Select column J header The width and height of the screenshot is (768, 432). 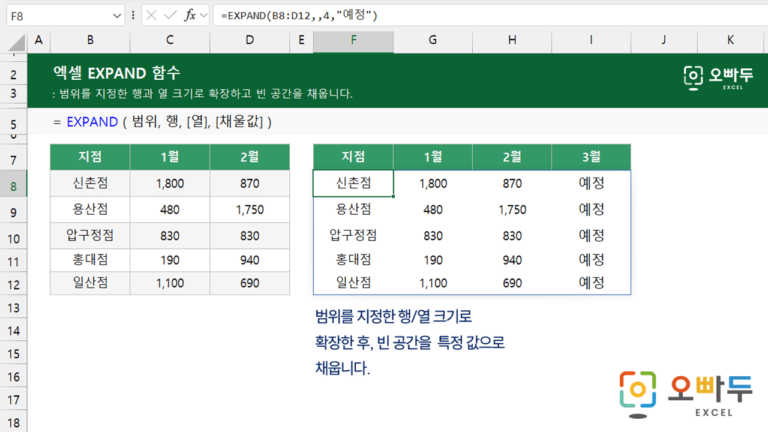[664, 40]
